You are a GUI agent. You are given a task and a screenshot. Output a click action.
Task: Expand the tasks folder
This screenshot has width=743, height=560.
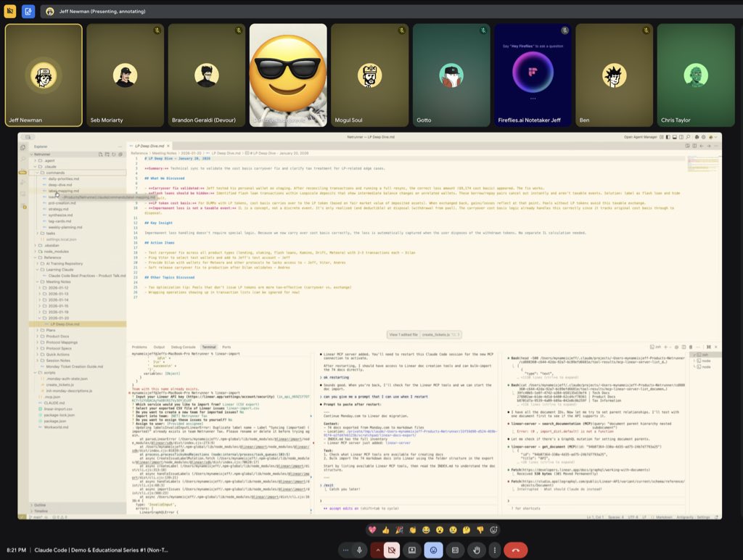78,234
